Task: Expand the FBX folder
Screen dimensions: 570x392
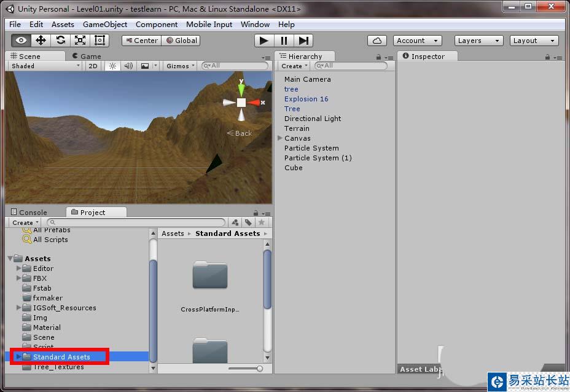Action: click(x=18, y=278)
